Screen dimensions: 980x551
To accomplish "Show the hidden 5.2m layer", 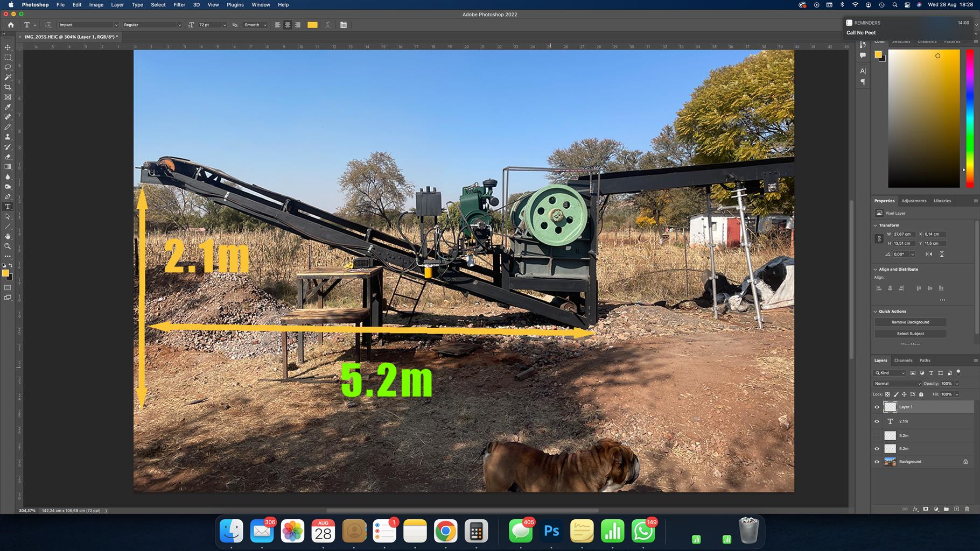I will pyautogui.click(x=877, y=435).
